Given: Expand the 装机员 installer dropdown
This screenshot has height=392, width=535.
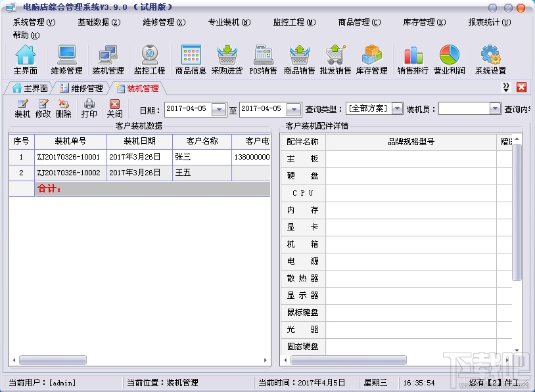Looking at the screenshot, I should [x=495, y=108].
